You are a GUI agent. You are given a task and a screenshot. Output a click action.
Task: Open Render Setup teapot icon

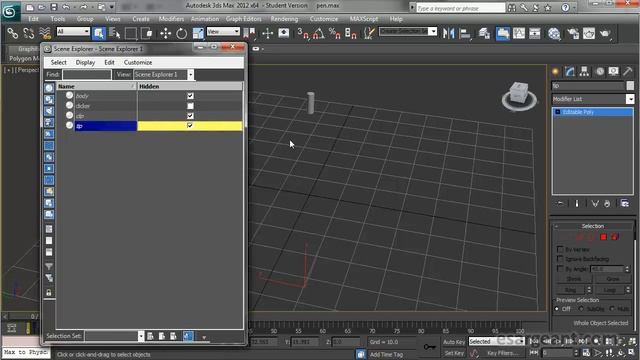click(x=573, y=33)
